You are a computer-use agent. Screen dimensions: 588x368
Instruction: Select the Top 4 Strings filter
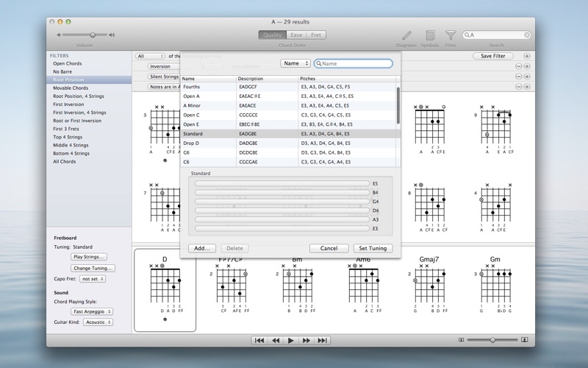[68, 137]
